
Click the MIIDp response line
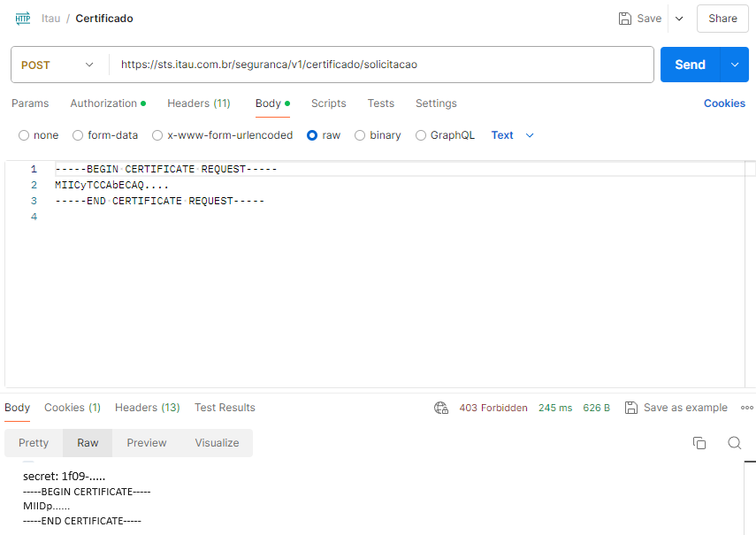click(46, 506)
